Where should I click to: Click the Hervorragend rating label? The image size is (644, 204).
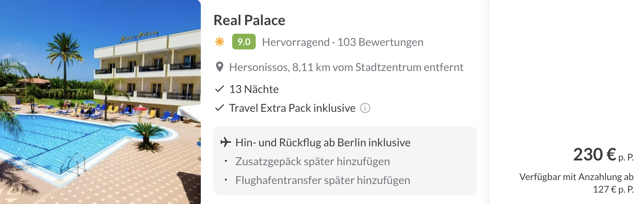[x=296, y=42]
